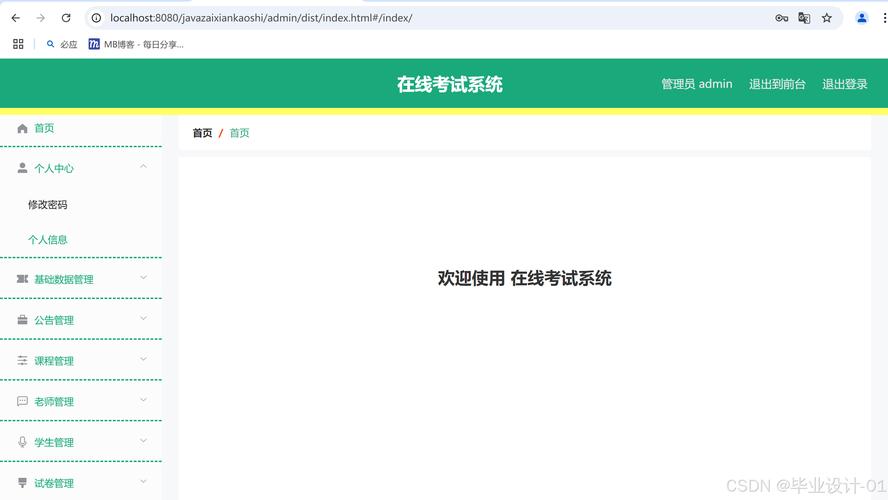This screenshot has width=888, height=500.
Task: Open the site information icon in the address bar
Action: [96, 18]
